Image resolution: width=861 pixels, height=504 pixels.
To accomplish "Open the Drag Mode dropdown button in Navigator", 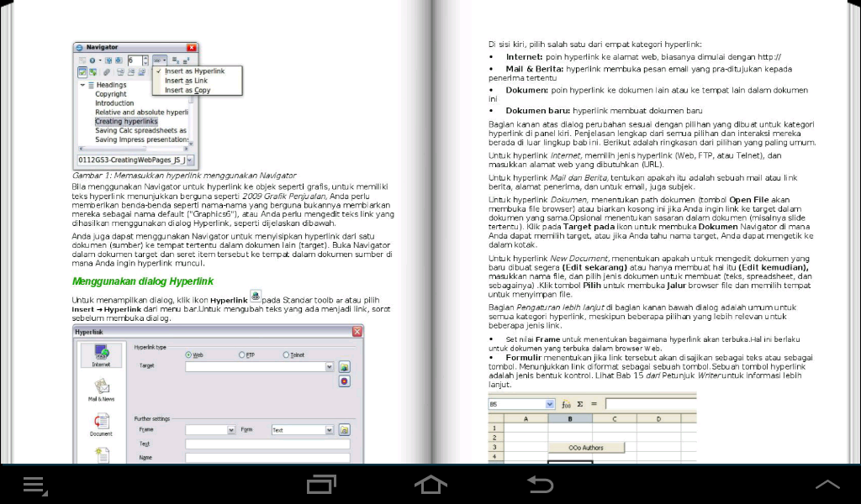I will coord(160,60).
